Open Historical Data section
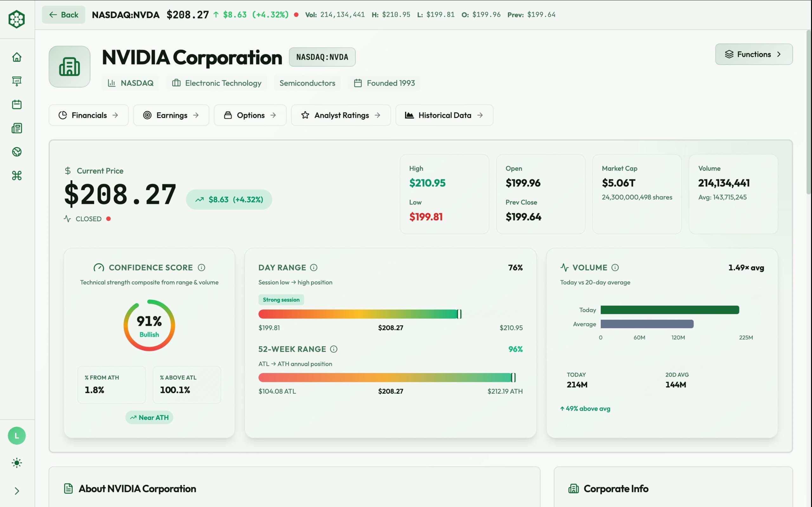812x507 pixels. (444, 115)
